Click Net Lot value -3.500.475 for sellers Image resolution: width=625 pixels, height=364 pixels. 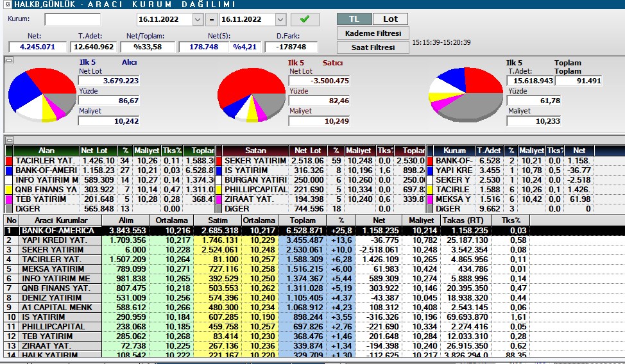(320, 81)
